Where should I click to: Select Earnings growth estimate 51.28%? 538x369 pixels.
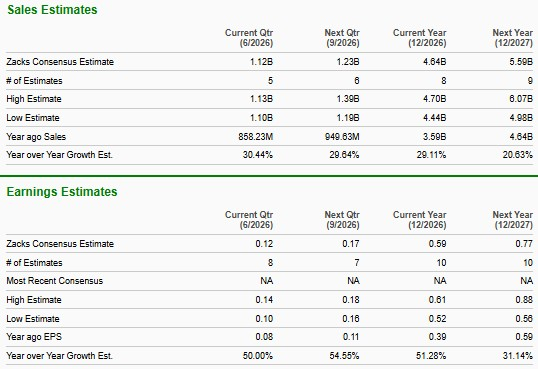click(431, 356)
